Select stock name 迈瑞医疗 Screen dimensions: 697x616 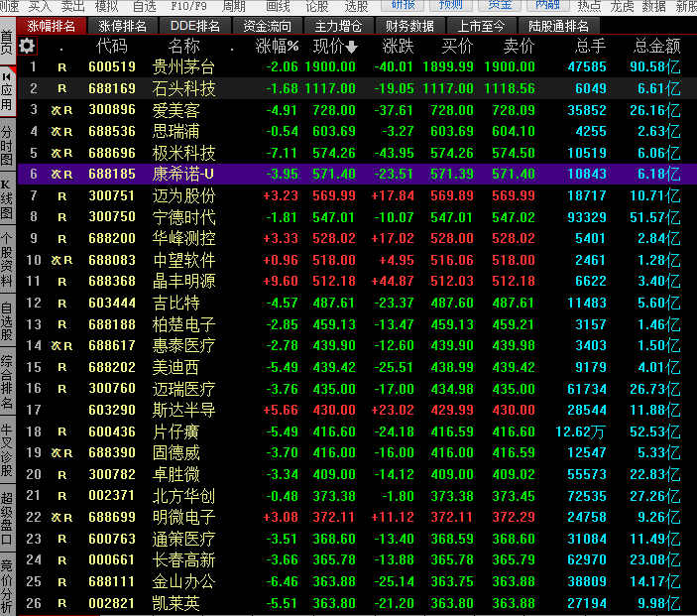tap(183, 389)
